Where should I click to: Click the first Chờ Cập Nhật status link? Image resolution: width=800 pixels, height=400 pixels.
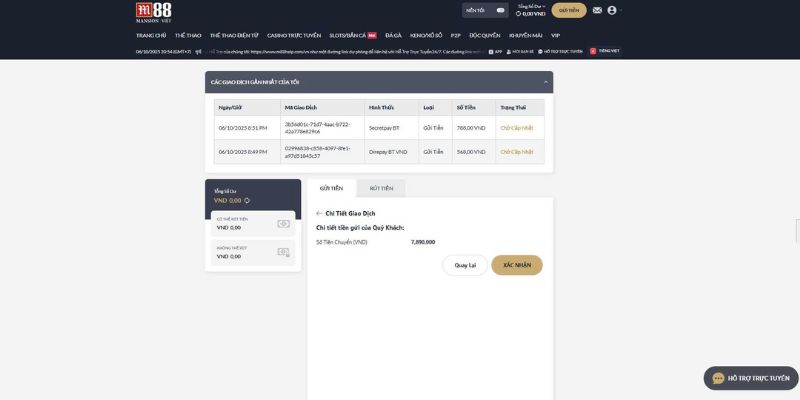pyautogui.click(x=517, y=128)
